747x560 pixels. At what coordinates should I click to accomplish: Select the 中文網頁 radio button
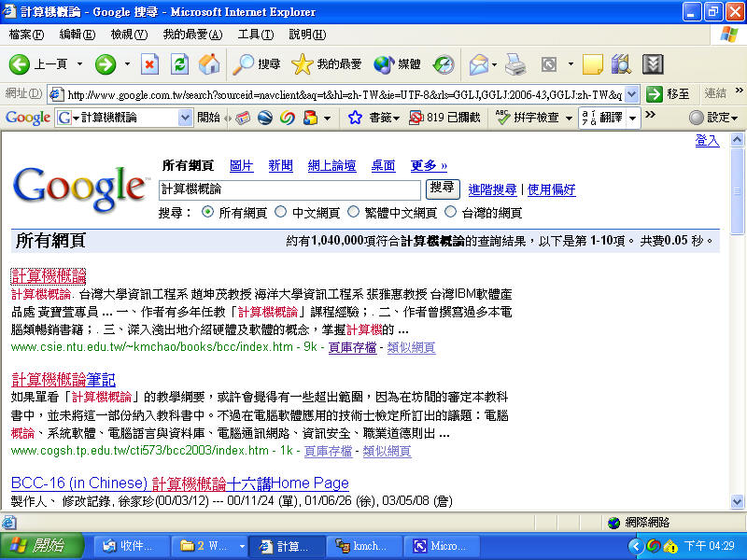[281, 212]
